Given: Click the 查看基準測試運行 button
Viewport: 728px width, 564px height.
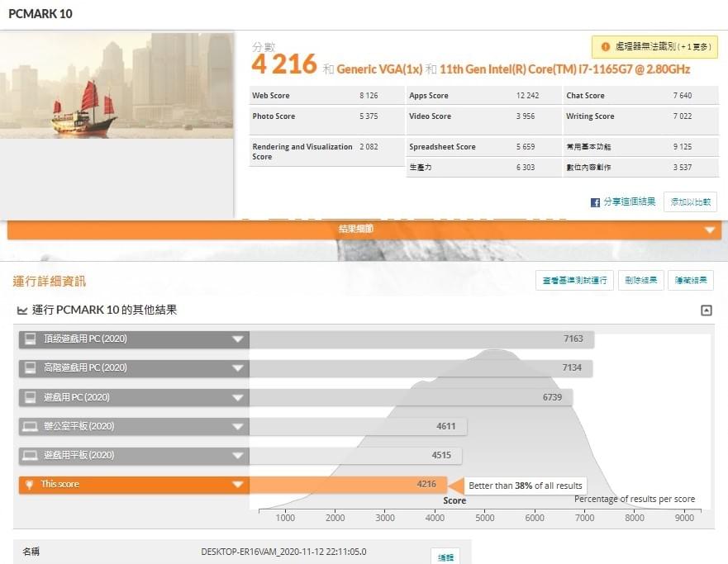Looking at the screenshot, I should pyautogui.click(x=574, y=280).
